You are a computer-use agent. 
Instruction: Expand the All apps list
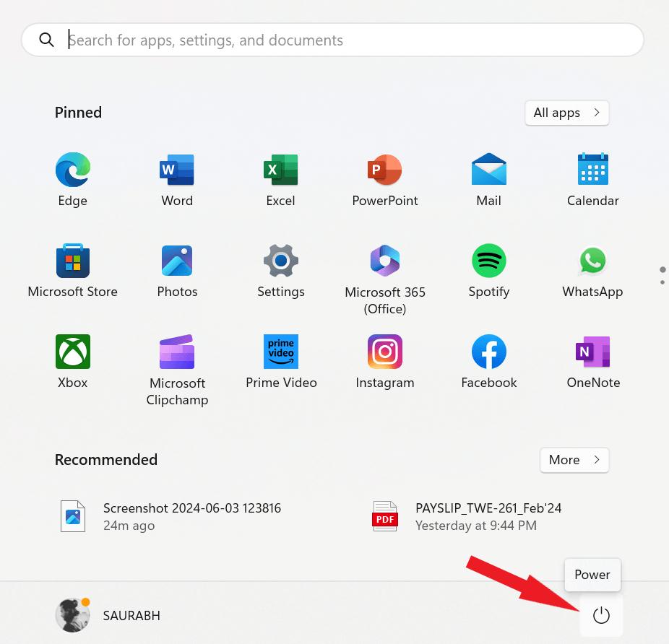click(x=566, y=113)
